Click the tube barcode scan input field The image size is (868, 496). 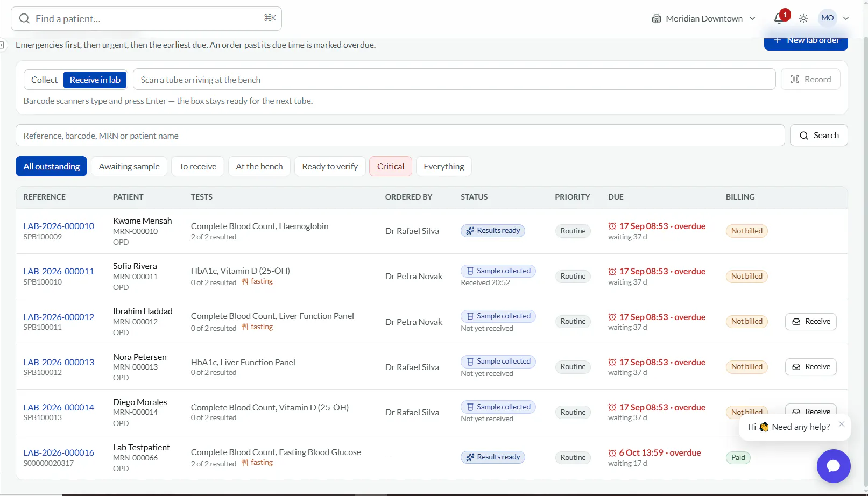click(454, 80)
